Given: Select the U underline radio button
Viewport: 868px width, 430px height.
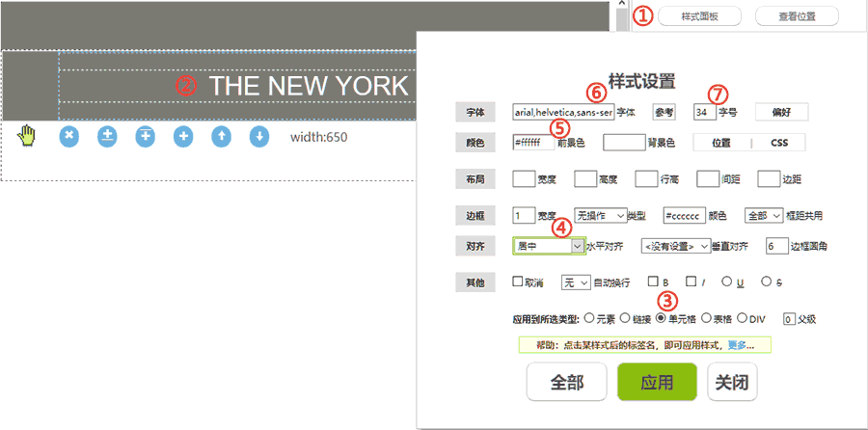Looking at the screenshot, I should 727,282.
